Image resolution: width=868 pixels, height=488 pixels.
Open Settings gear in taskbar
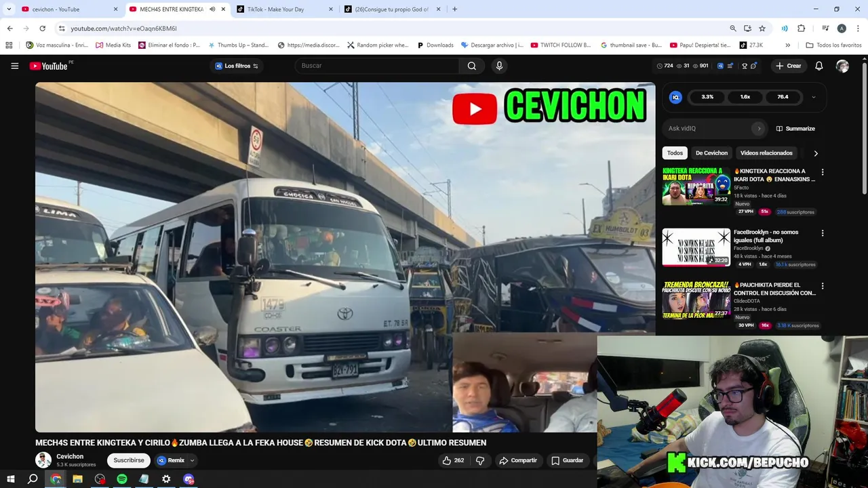pyautogui.click(x=166, y=479)
